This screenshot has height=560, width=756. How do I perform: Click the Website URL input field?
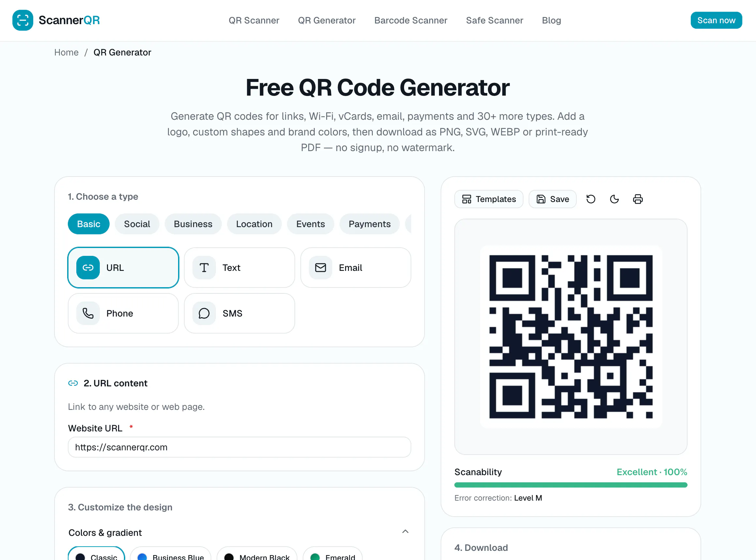pyautogui.click(x=239, y=447)
